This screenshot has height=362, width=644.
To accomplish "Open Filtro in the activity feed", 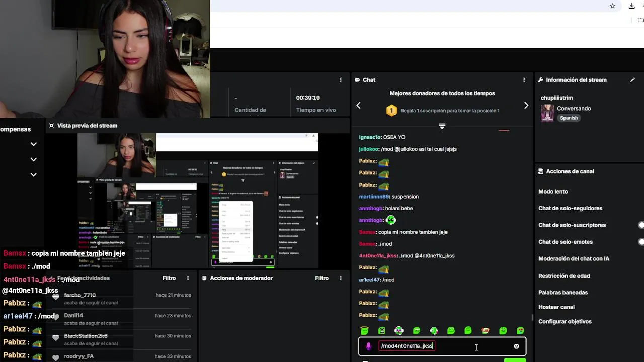I will click(x=169, y=278).
